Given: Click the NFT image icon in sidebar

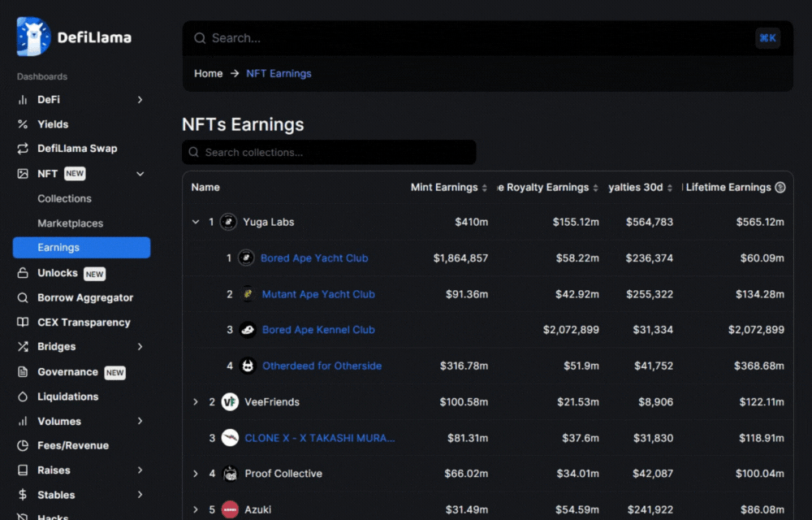Looking at the screenshot, I should click(23, 174).
